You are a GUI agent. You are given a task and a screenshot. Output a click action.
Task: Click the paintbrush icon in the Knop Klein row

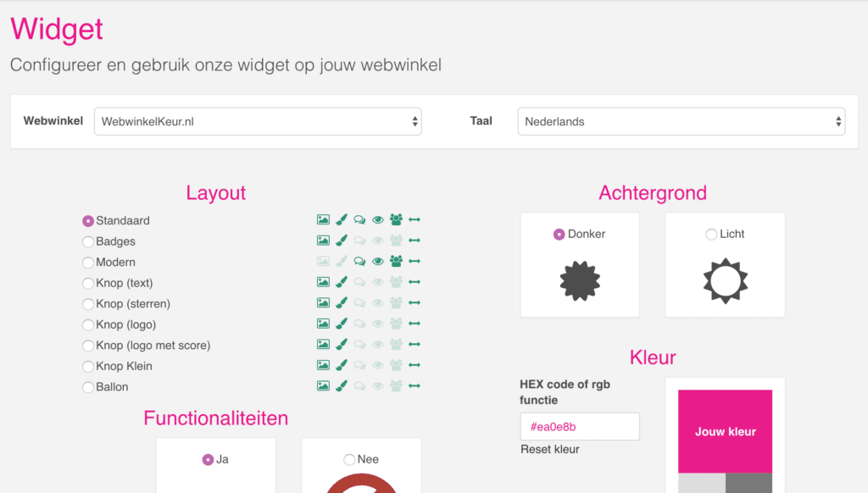tap(341, 366)
